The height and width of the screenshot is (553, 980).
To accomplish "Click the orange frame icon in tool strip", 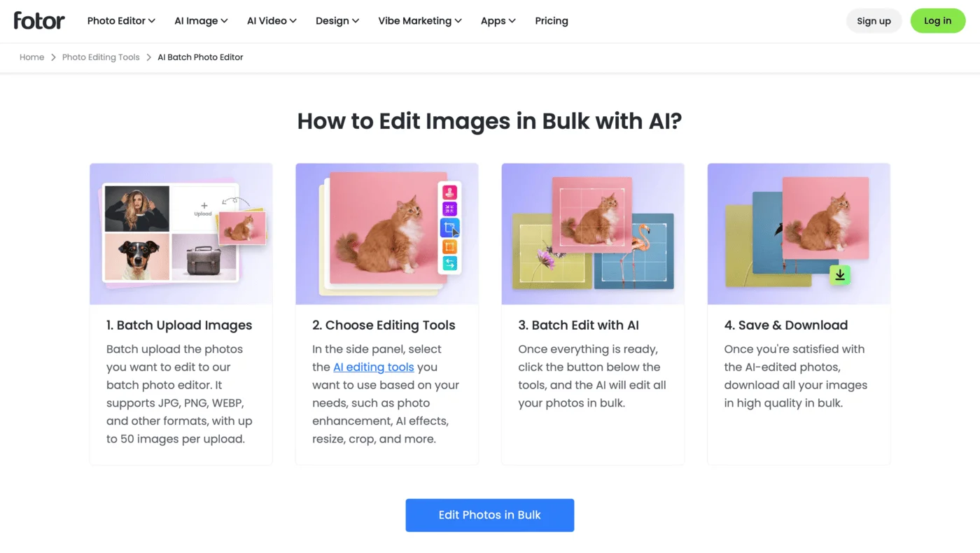I will pos(449,246).
